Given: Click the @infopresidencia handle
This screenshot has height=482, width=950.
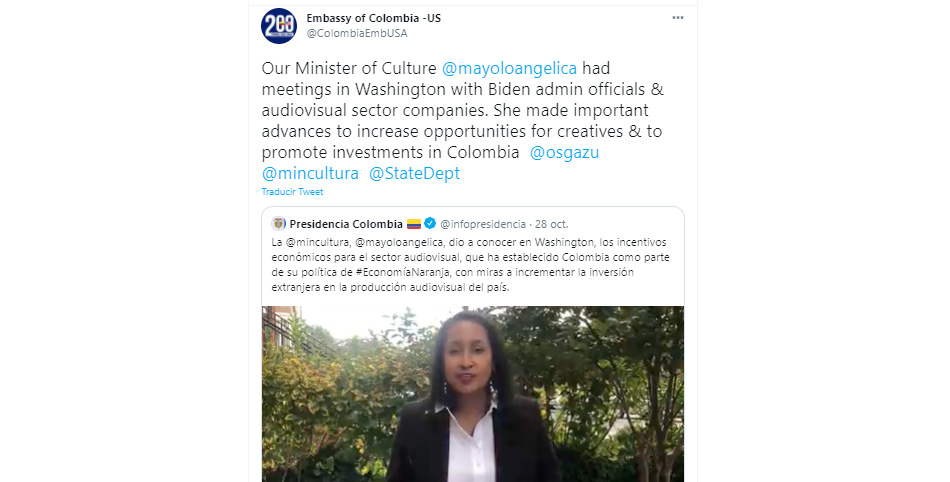Looking at the screenshot, I should pyautogui.click(x=483, y=224).
